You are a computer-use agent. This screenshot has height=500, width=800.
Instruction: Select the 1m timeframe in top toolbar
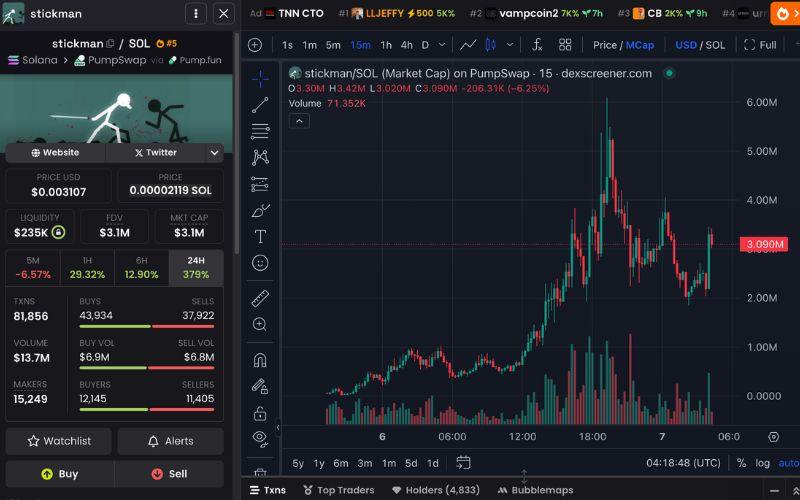pos(310,45)
